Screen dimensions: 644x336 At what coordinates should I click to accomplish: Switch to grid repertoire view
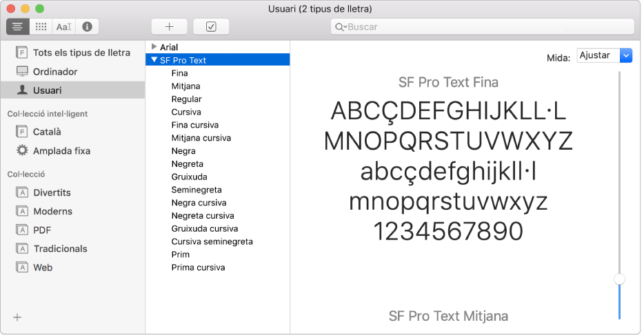[41, 27]
